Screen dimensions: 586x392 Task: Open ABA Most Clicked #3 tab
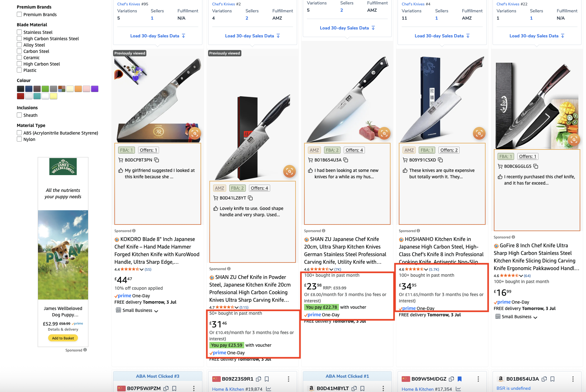(x=158, y=376)
